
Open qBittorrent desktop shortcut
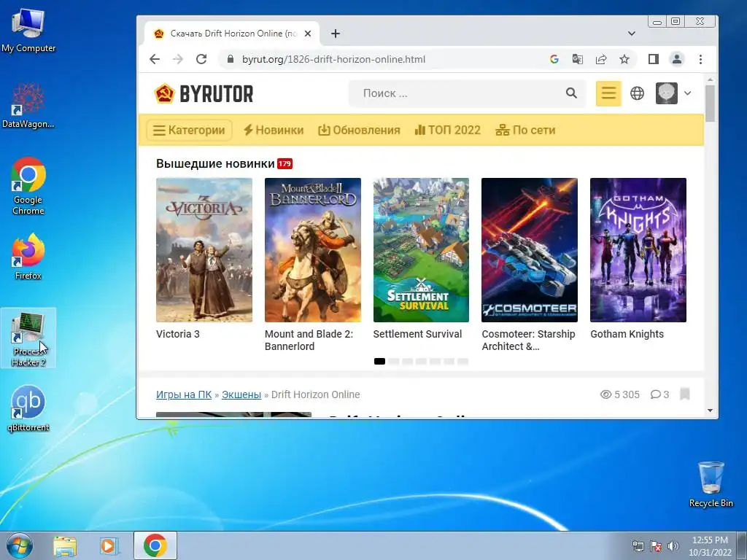point(28,408)
